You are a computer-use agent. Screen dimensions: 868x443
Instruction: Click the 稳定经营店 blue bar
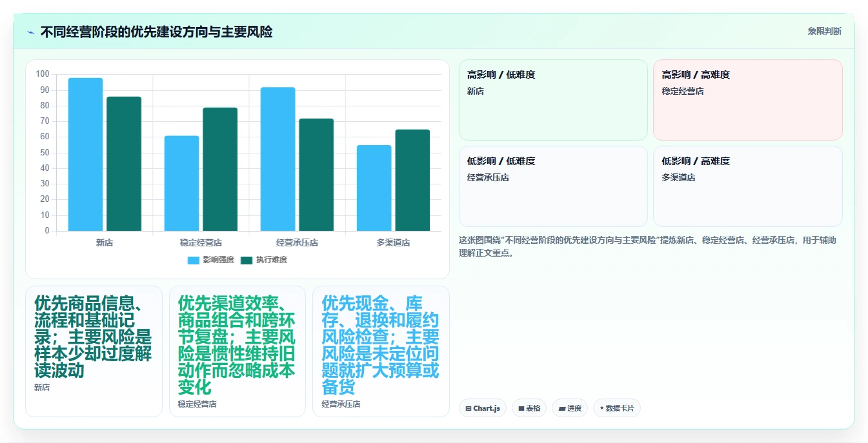click(x=181, y=183)
